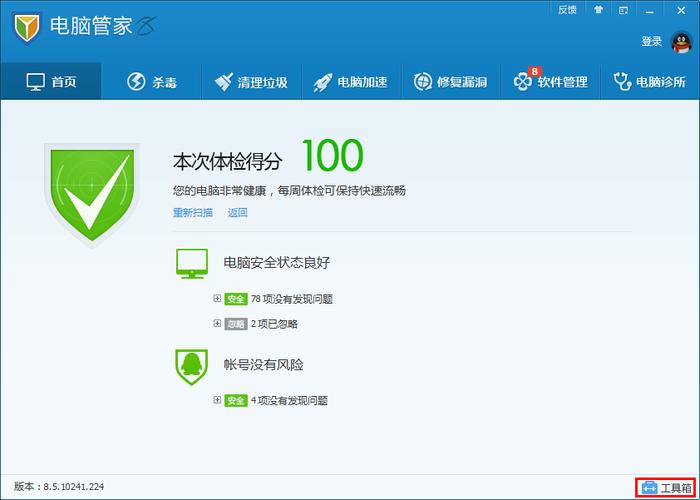Click the 登录 login link
This screenshot has height=500, width=700.
[x=652, y=42]
